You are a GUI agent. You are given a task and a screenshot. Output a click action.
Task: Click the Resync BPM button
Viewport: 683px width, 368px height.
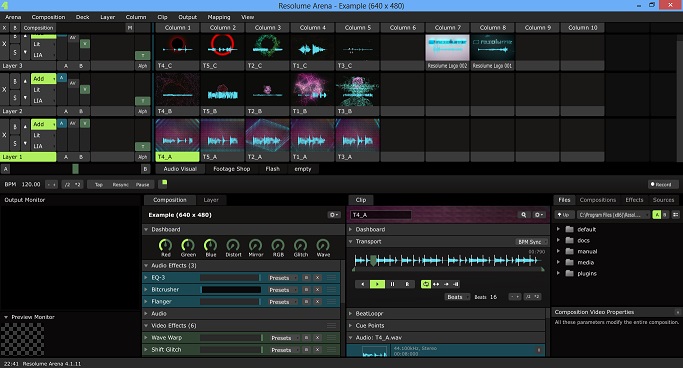coord(120,185)
